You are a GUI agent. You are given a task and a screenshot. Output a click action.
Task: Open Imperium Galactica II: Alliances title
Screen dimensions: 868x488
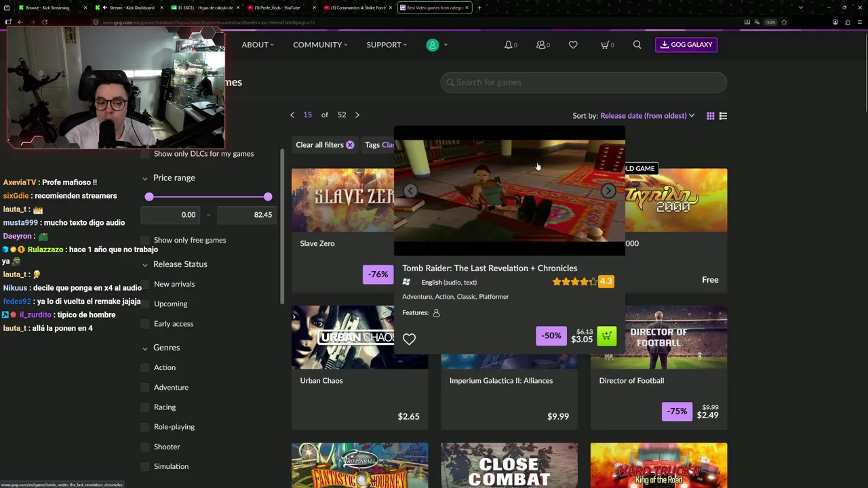501,381
